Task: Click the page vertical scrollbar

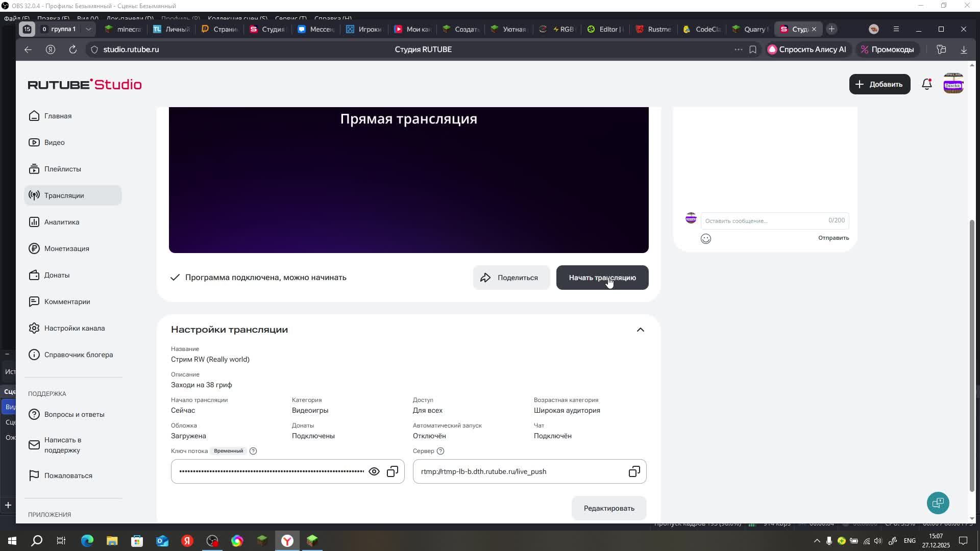Action: point(972,357)
